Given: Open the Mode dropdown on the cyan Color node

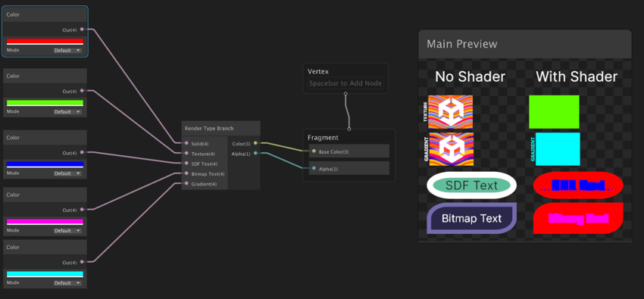Looking at the screenshot, I should point(67,283).
